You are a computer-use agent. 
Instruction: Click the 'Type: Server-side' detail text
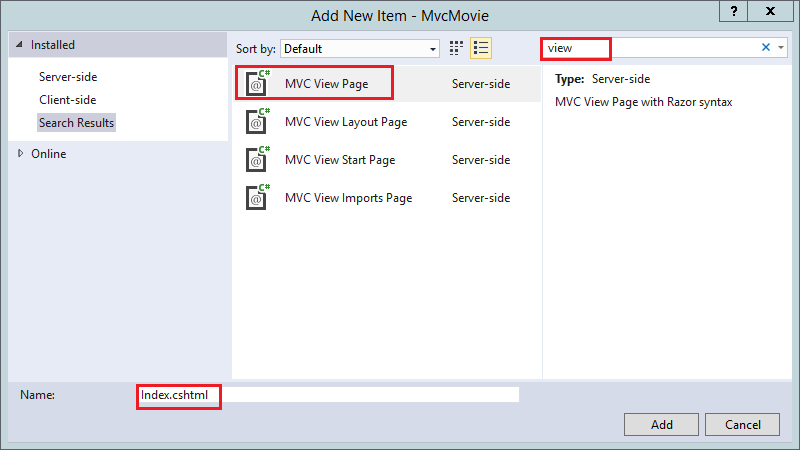pyautogui.click(x=603, y=79)
